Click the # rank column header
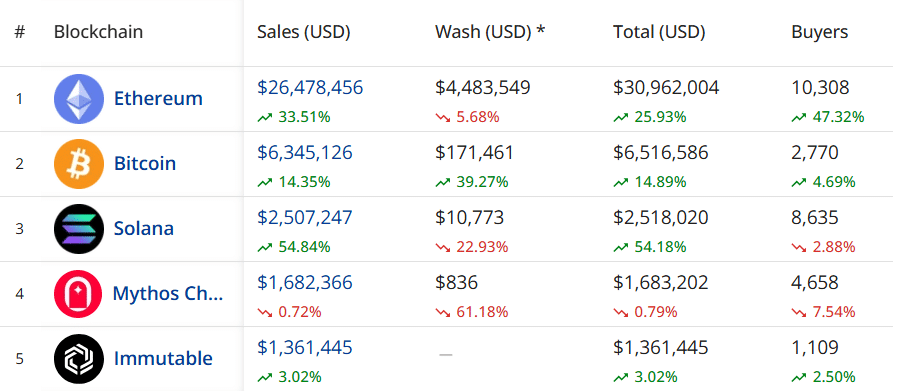This screenshot has width=902, height=391. 20,32
